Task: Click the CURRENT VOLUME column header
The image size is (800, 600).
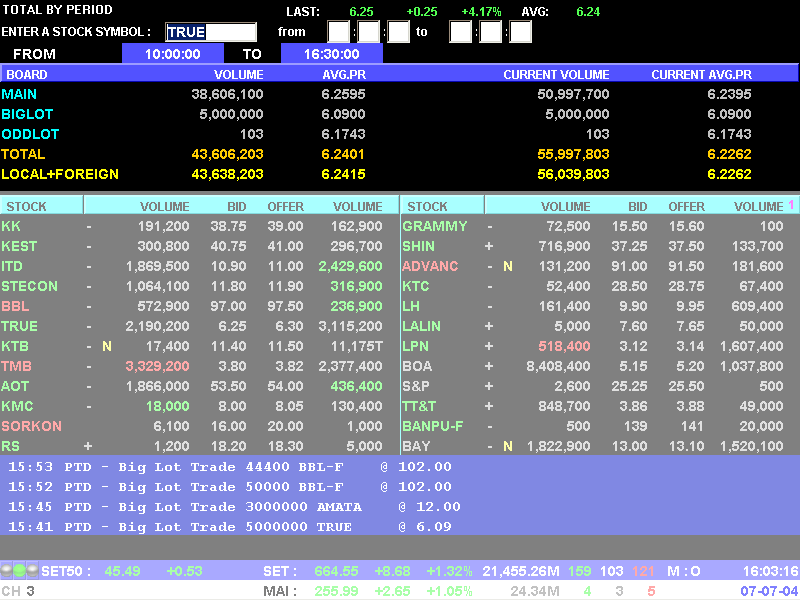Action: pyautogui.click(x=556, y=74)
